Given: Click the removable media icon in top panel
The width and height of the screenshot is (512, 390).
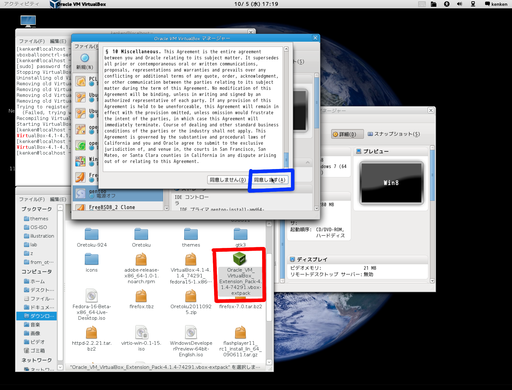Looking at the screenshot, I should point(434,4).
